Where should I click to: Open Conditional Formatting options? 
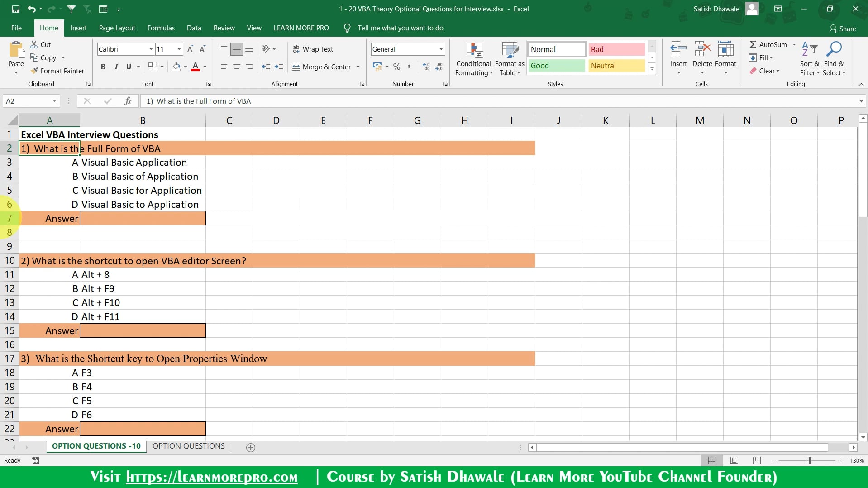(x=473, y=59)
